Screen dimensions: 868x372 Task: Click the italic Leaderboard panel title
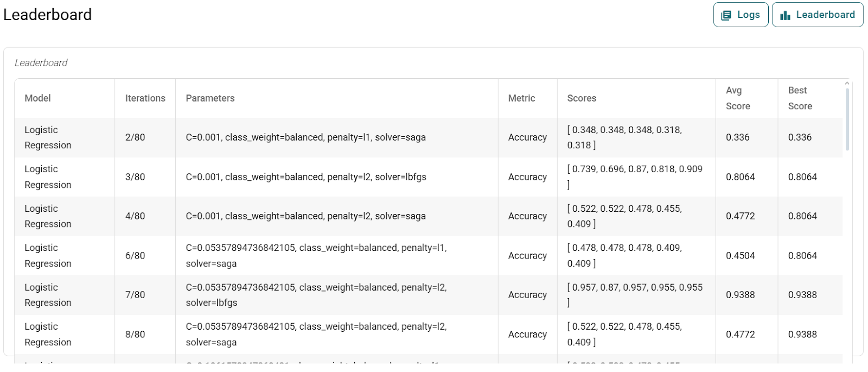pyautogui.click(x=41, y=63)
